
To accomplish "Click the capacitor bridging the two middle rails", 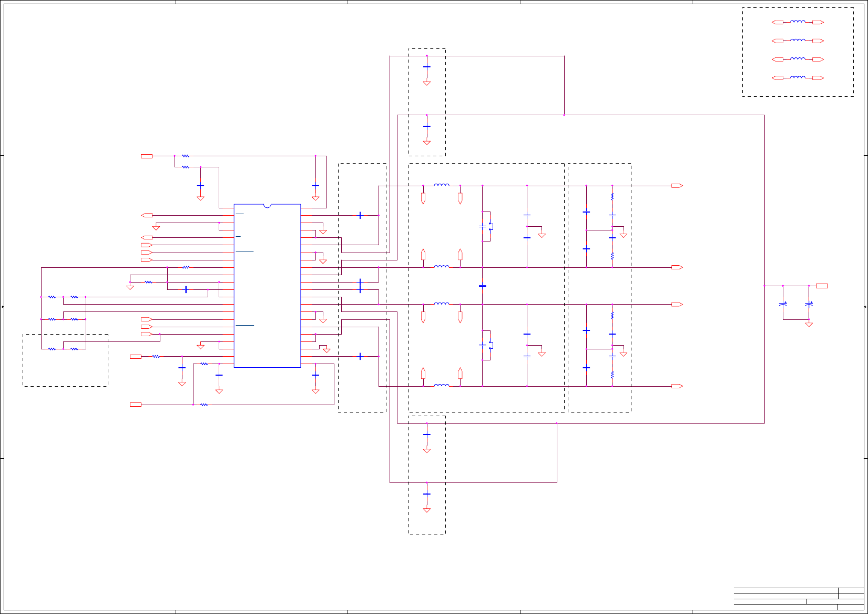I will click(482, 286).
